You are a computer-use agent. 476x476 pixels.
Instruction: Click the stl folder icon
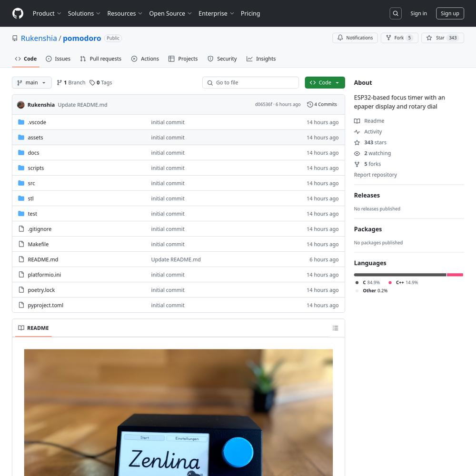pyautogui.click(x=21, y=198)
